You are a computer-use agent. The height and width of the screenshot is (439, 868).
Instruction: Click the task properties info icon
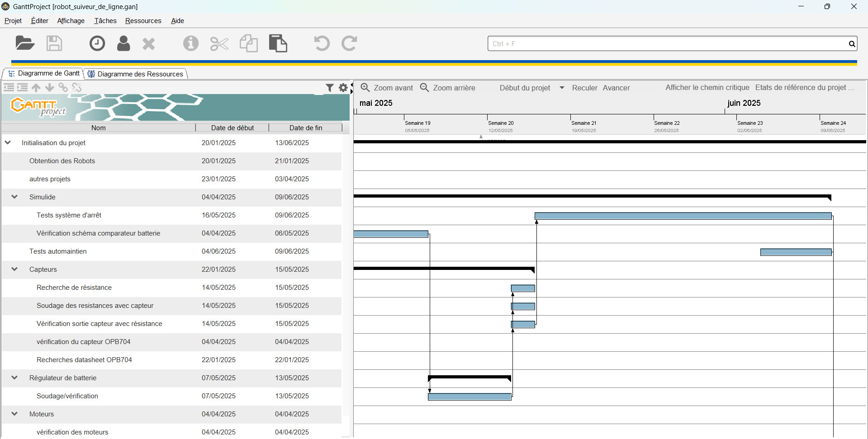pyautogui.click(x=190, y=43)
